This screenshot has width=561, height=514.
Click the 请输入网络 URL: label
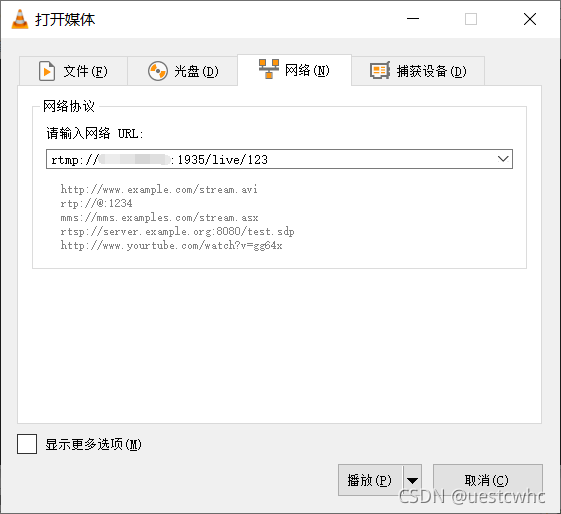[95, 133]
